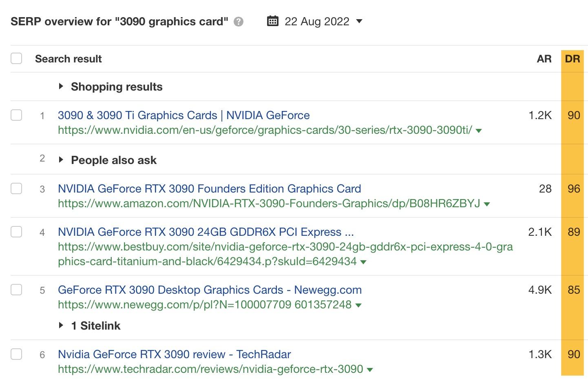Click the AR column header
The image size is (588, 381).
pos(544,59)
